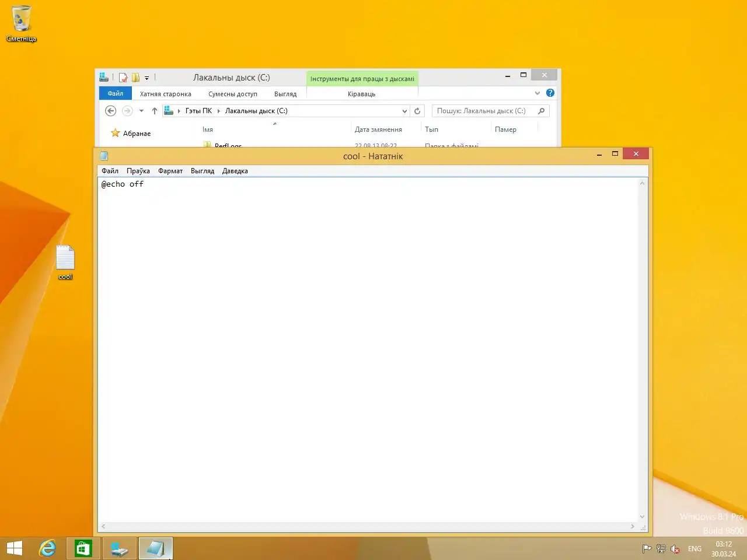This screenshot has height=560, width=747.
Task: Click Лакальны дыск (C:) breadcrumb
Action: pos(256,111)
